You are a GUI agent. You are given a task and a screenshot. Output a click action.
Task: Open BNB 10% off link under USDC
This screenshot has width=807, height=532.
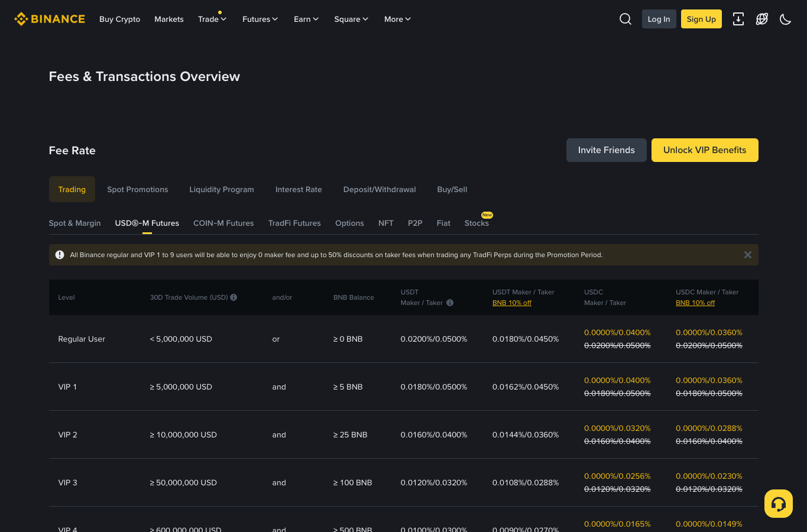tap(695, 303)
